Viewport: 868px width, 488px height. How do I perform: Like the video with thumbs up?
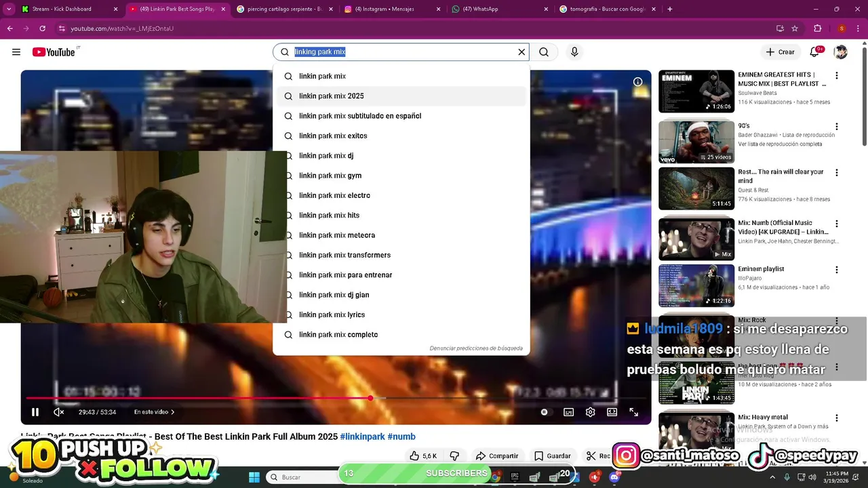click(x=423, y=456)
